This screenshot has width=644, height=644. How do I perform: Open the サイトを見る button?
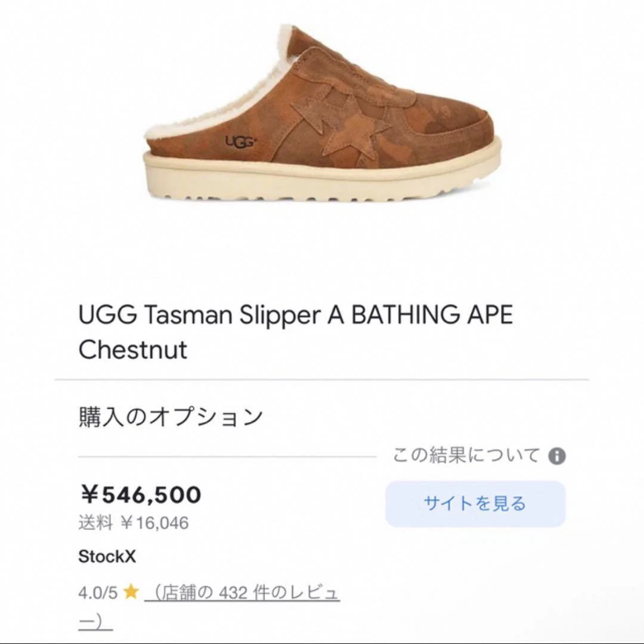tap(475, 503)
